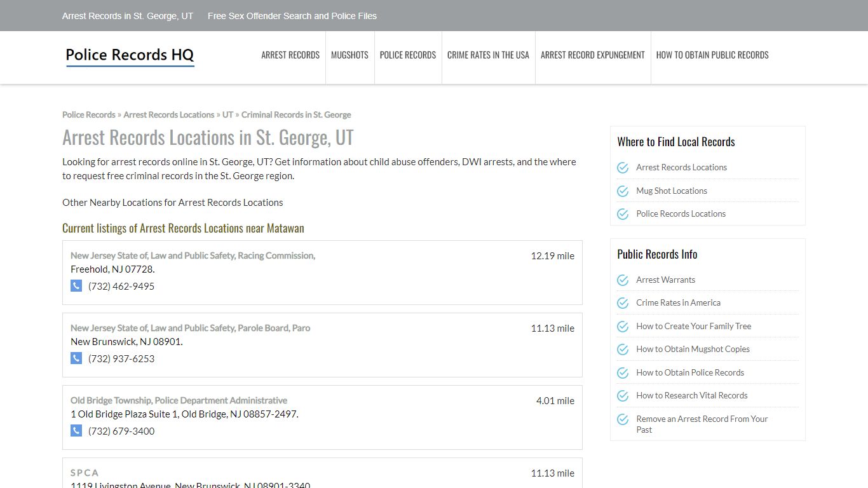Open Crime Rates in the USA menu
The width and height of the screenshot is (868, 488).
click(x=488, y=55)
